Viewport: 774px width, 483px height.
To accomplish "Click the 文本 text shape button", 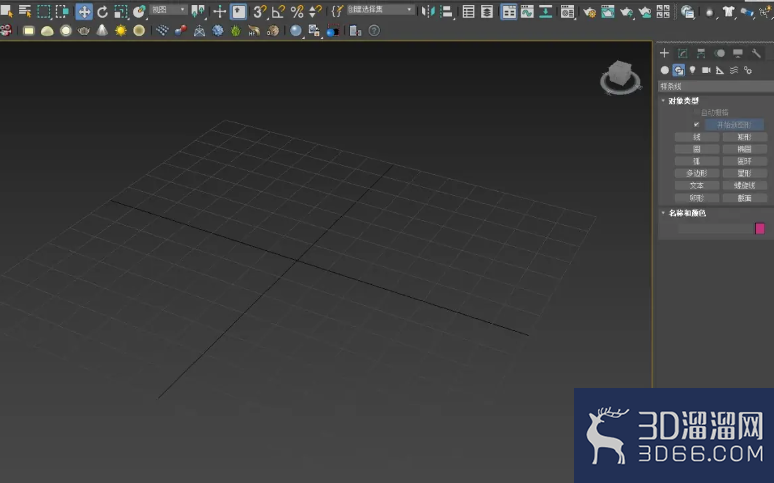I will point(697,186).
